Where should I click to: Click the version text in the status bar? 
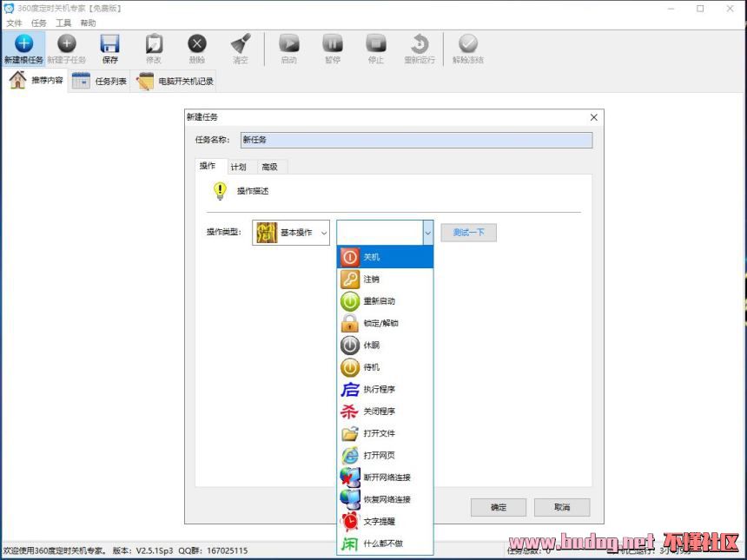coord(143,551)
